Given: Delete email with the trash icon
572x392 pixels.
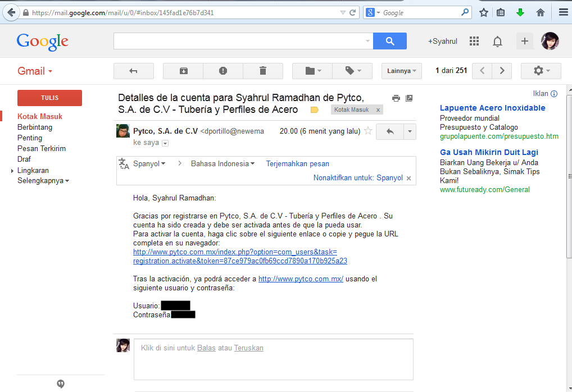Looking at the screenshot, I should click(x=262, y=71).
